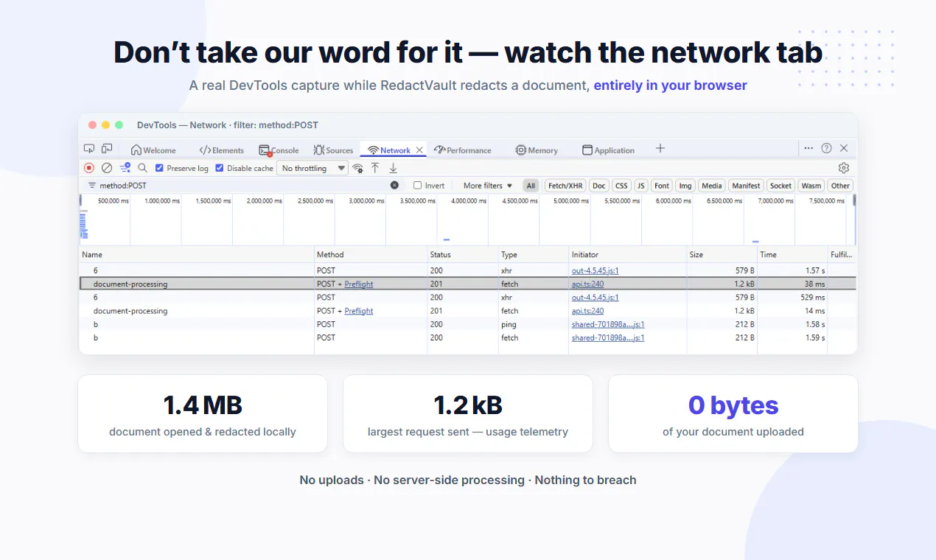This screenshot has height=560, width=936.
Task: Sort by the Time column header
Action: (792, 254)
